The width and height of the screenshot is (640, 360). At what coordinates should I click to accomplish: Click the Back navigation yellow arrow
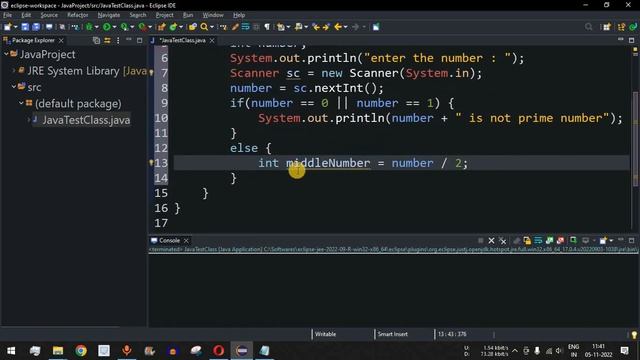pyautogui.click(x=338, y=27)
